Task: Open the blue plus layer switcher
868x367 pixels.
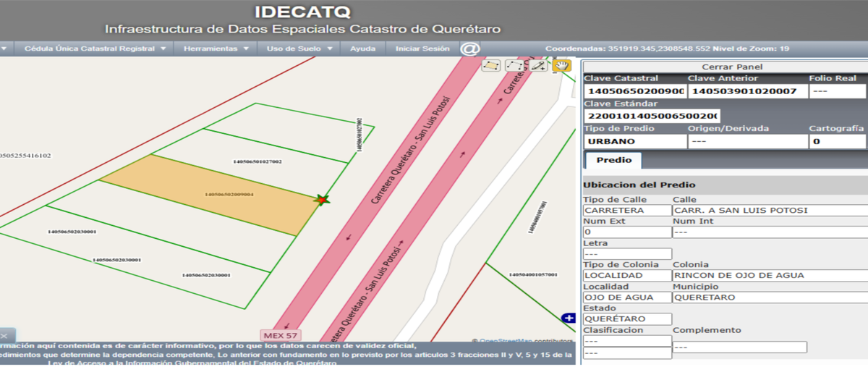Action: 569,318
